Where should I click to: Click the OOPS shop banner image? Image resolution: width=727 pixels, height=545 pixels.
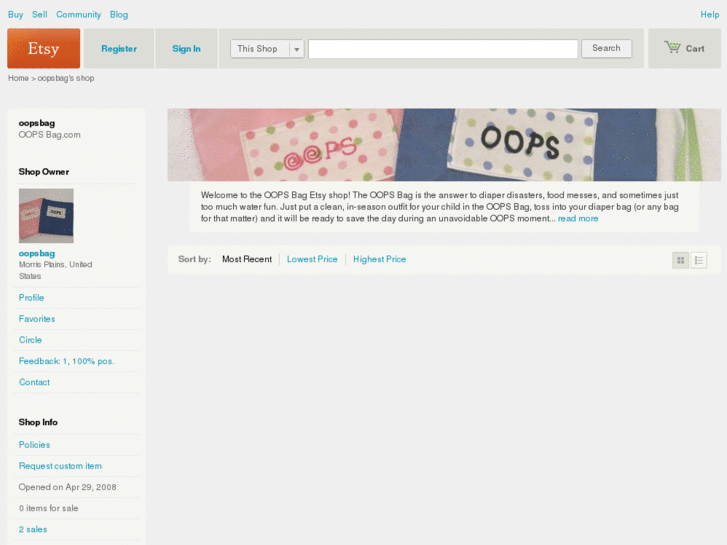[x=444, y=145]
